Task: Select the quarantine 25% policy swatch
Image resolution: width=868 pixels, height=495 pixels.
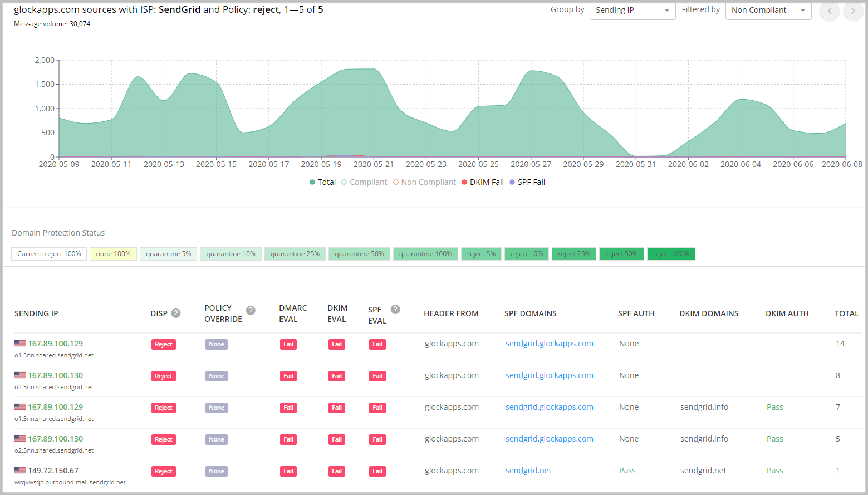Action: click(295, 254)
